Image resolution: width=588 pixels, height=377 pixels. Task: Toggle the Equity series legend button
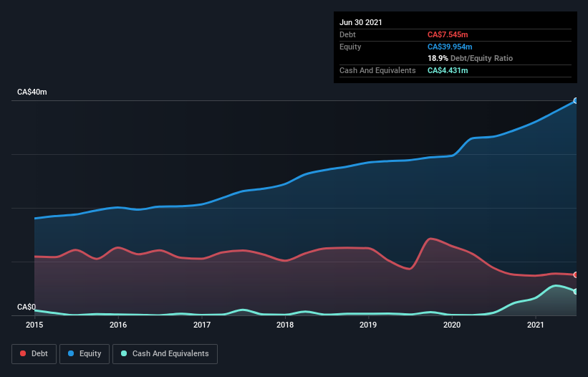pyautogui.click(x=85, y=354)
